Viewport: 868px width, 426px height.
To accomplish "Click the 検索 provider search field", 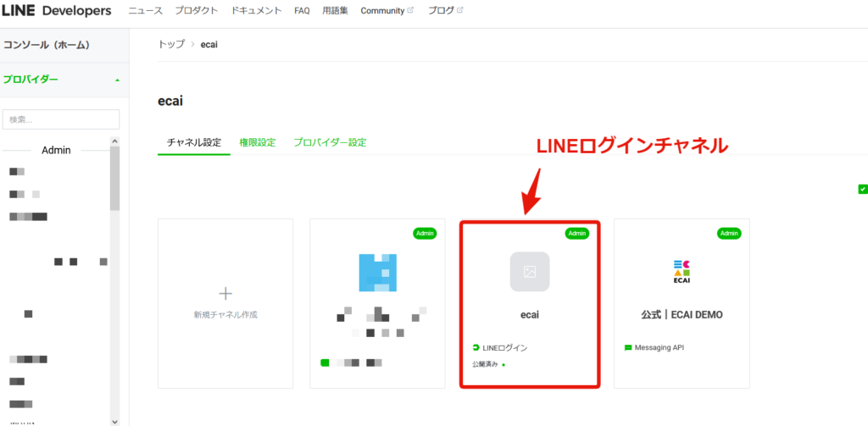I will (x=61, y=119).
